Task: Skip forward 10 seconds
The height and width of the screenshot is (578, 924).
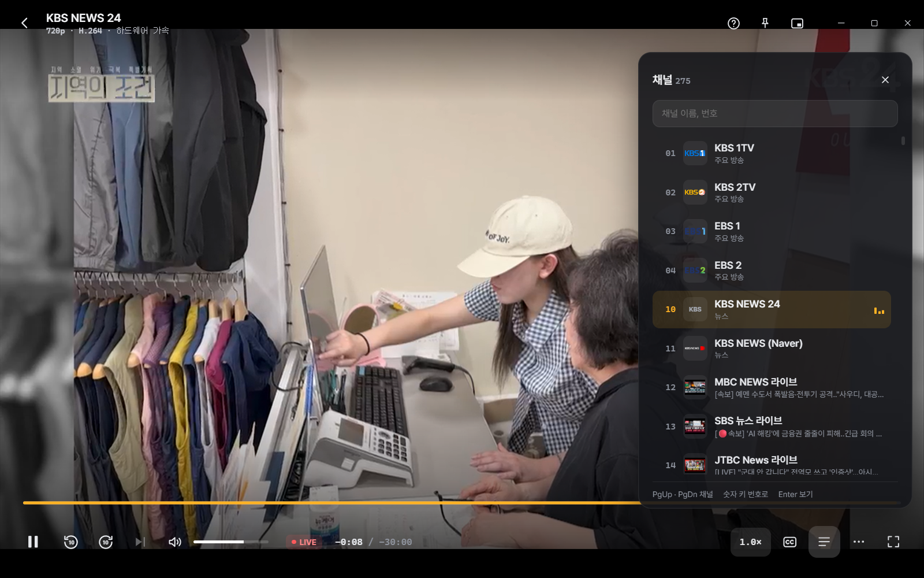Action: pos(106,542)
